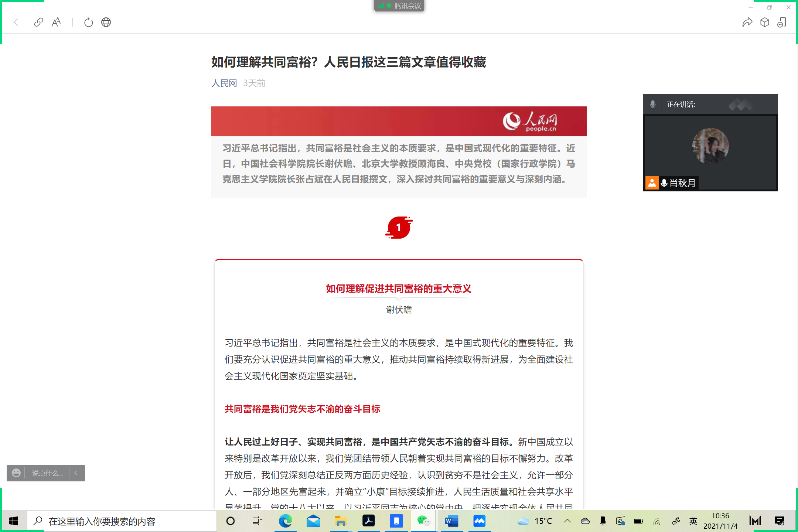
Task: Collapse the chat bar with its chevron
Action: point(76,473)
